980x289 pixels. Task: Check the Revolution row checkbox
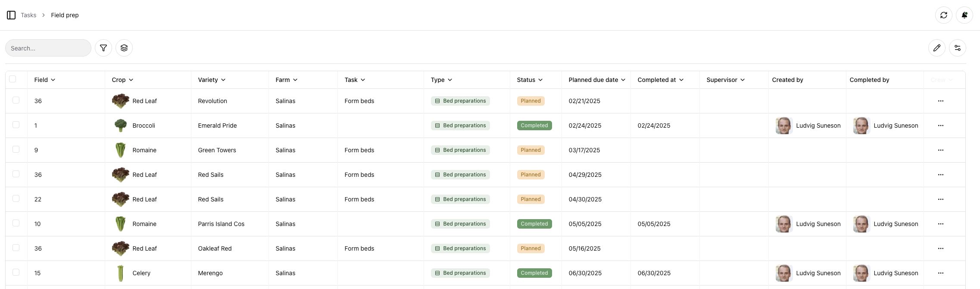pos(16,100)
